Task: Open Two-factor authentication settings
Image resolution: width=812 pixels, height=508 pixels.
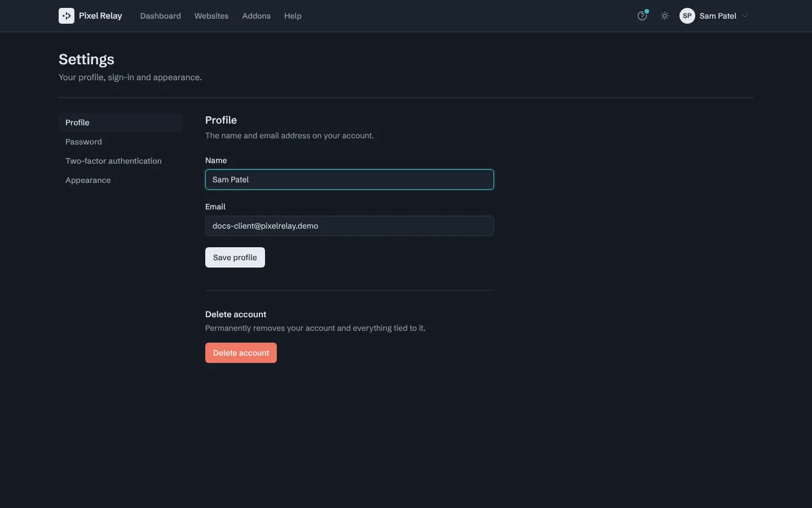Action: [121, 161]
